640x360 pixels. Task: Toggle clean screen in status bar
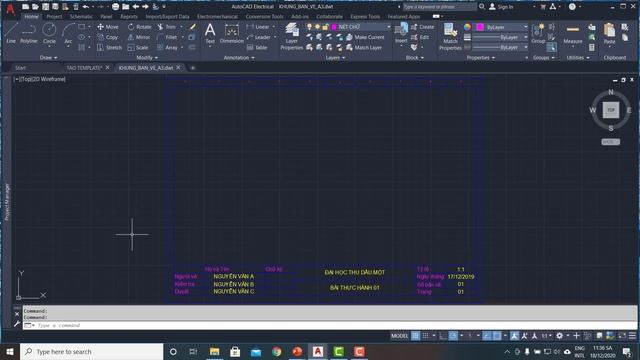point(622,336)
